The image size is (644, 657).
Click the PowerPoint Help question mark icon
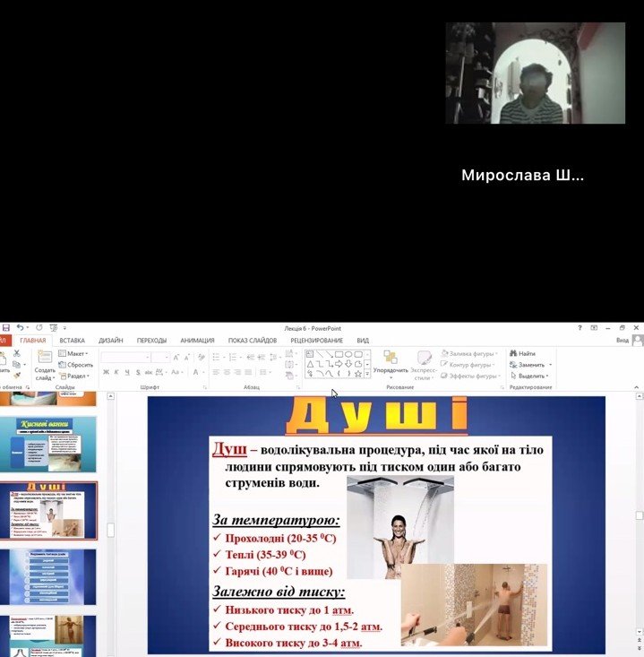click(580, 328)
